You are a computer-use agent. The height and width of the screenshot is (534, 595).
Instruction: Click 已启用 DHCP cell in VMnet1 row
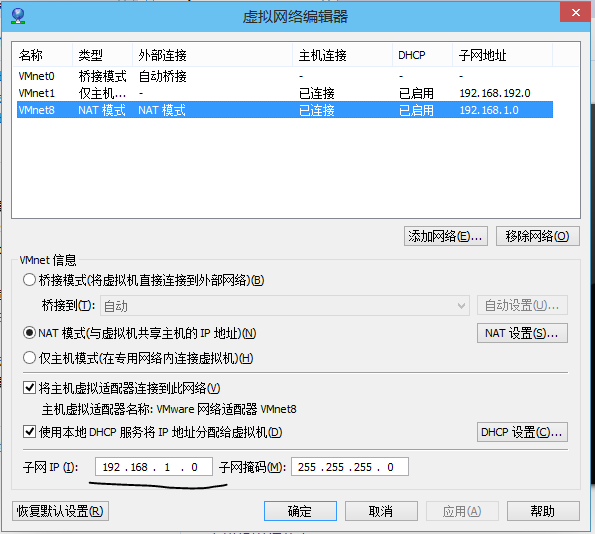(x=416, y=93)
